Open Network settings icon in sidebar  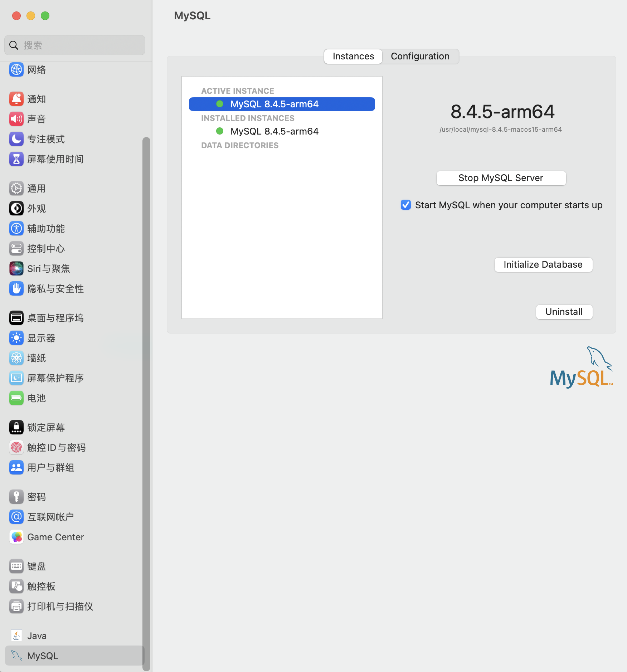(16, 69)
